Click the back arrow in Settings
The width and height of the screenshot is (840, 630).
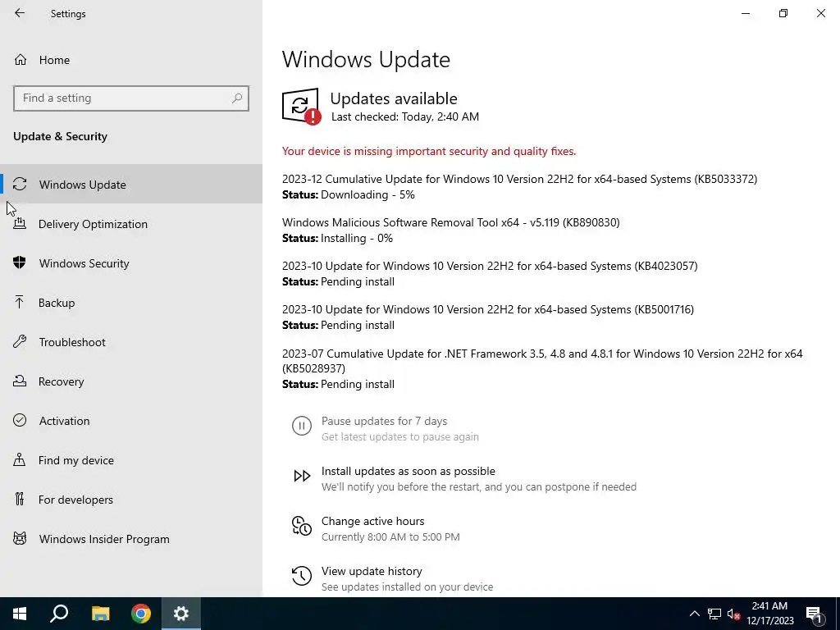pos(20,13)
